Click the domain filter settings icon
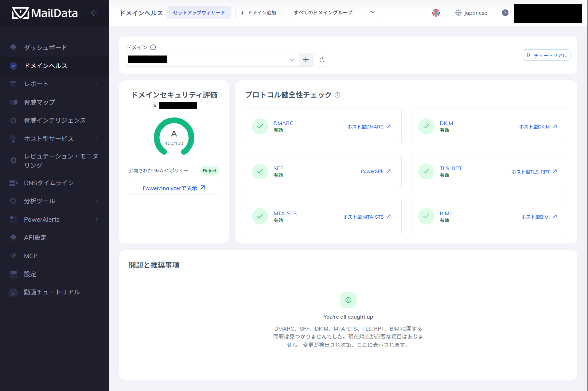 [306, 59]
